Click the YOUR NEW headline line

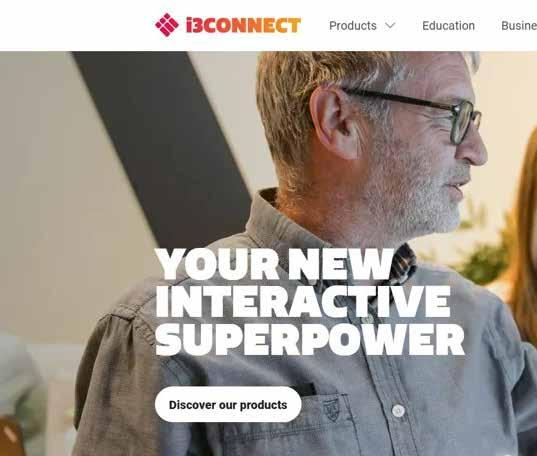pyautogui.click(x=275, y=264)
